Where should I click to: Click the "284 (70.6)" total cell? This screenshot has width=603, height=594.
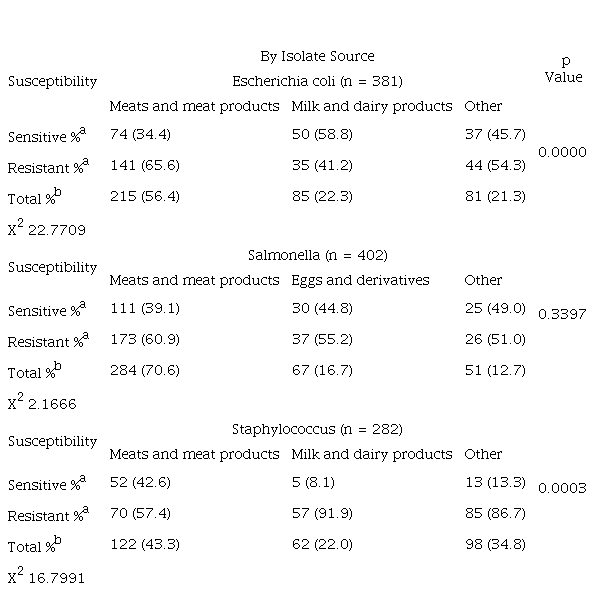tap(144, 370)
